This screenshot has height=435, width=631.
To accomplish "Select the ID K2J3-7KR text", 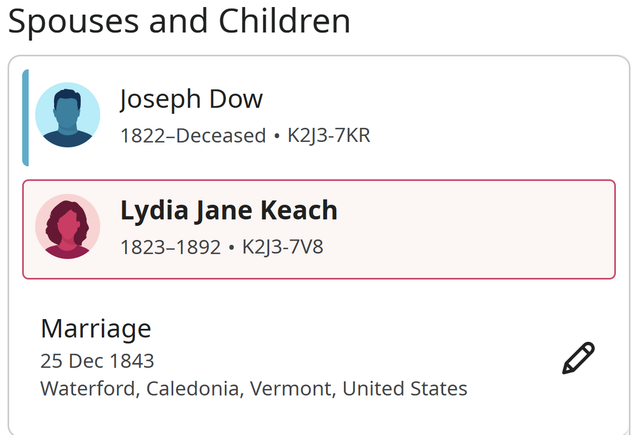I will tap(329, 136).
